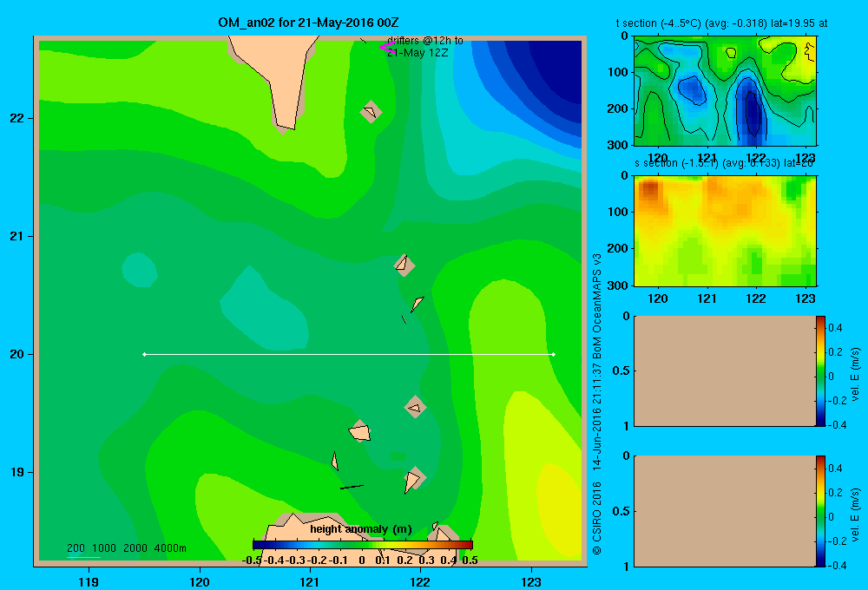
Task: Click the lower empty velocity panel
Action: click(x=725, y=511)
